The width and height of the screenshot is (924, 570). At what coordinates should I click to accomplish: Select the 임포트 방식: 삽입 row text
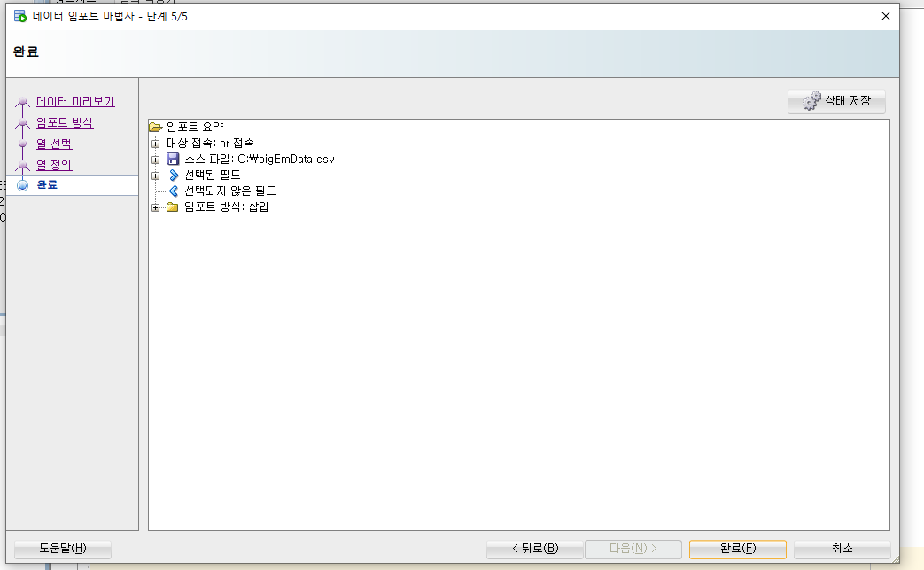[x=226, y=207]
